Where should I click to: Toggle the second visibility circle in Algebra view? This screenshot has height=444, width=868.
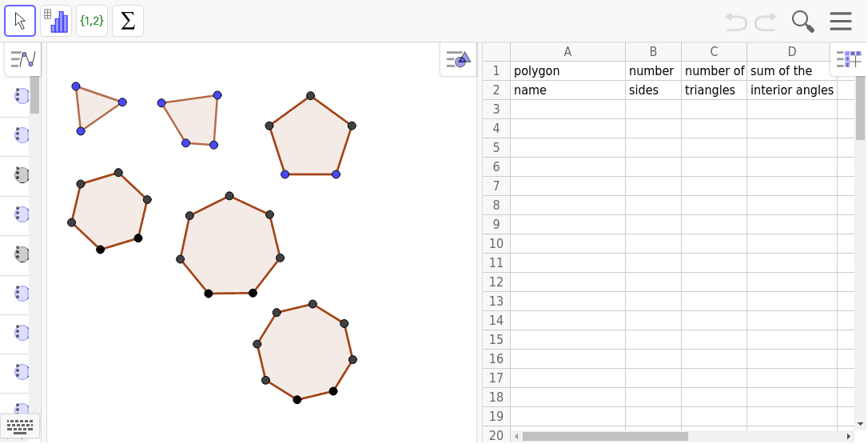click(22, 135)
